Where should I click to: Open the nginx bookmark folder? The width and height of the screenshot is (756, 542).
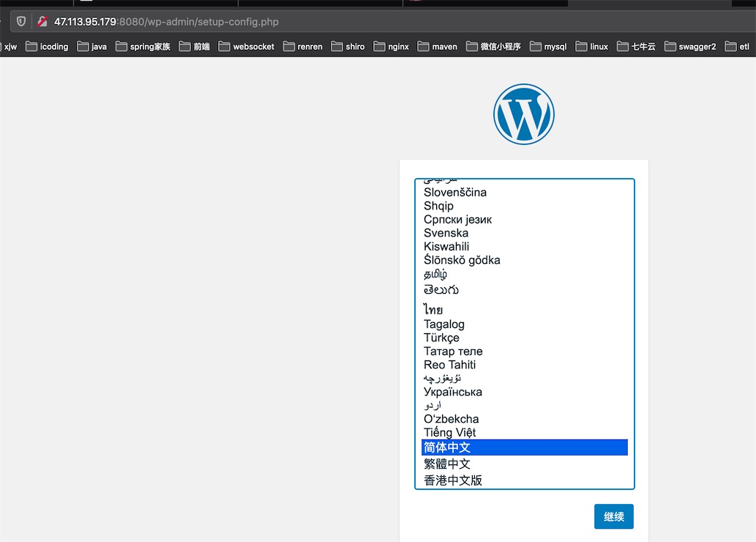[392, 46]
